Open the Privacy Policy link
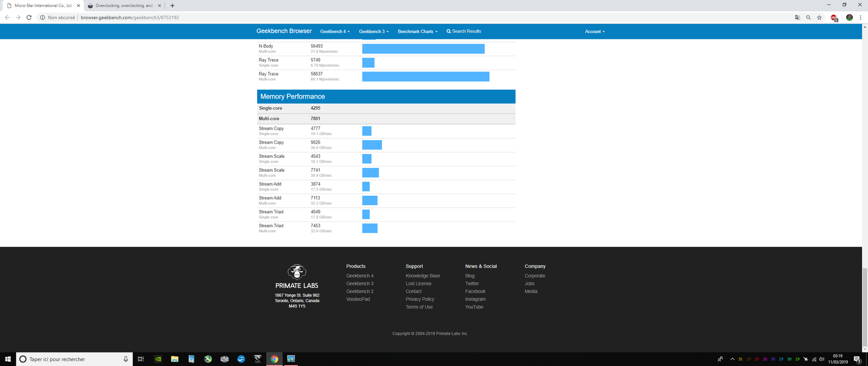The width and height of the screenshot is (868, 366). point(420,299)
